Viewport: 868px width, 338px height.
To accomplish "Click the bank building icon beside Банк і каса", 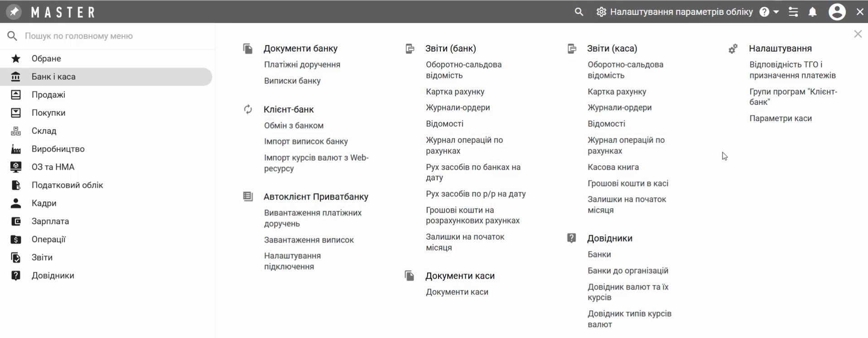I will [16, 76].
